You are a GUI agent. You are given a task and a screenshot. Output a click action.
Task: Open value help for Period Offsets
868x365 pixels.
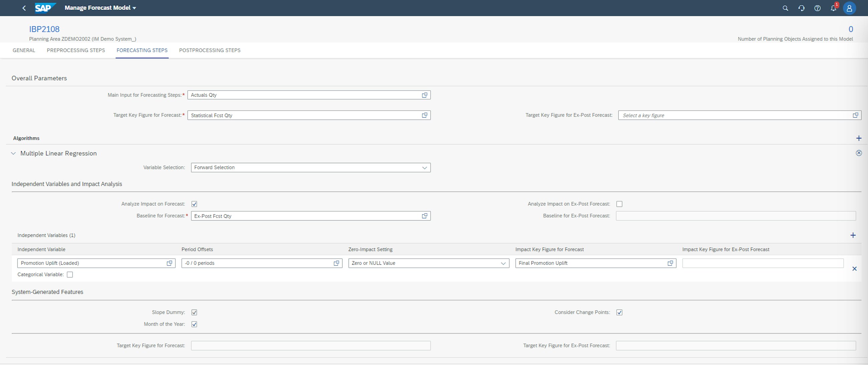point(336,263)
